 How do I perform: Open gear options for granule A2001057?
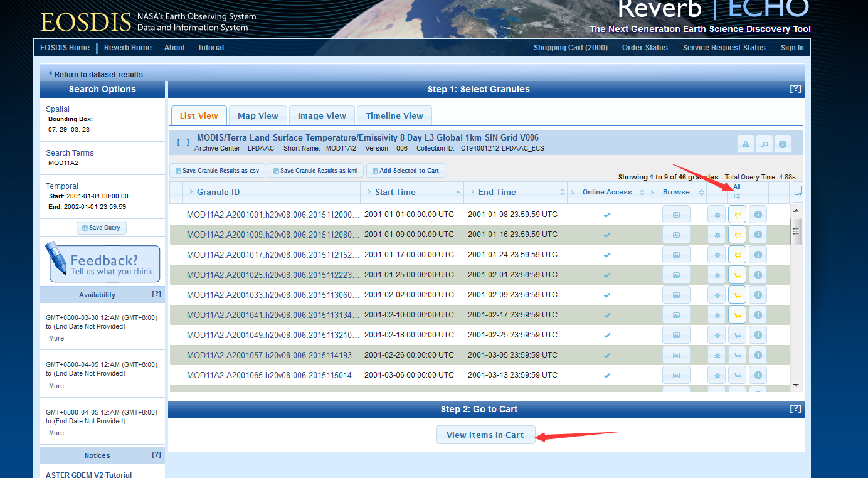717,355
